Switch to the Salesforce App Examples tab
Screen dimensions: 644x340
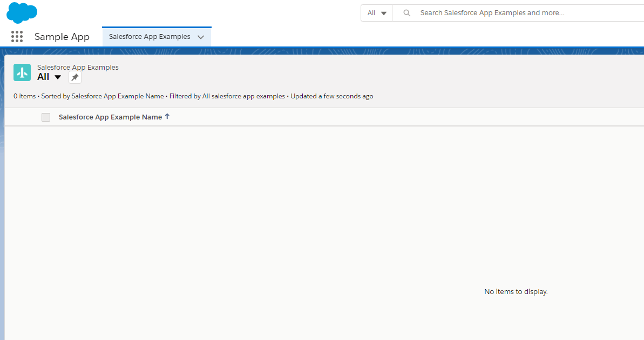(148, 36)
